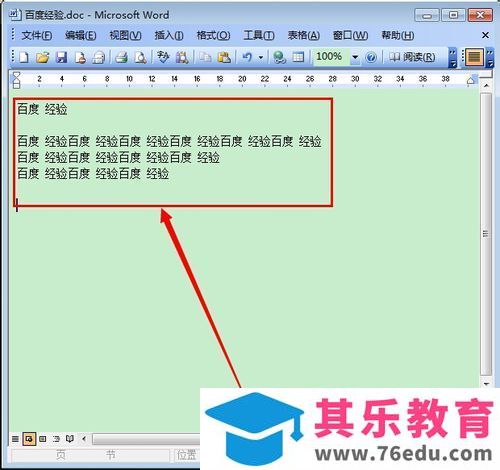Open the zoom percentage dropdown arrow
The image size is (500, 470).
pyautogui.click(x=355, y=57)
